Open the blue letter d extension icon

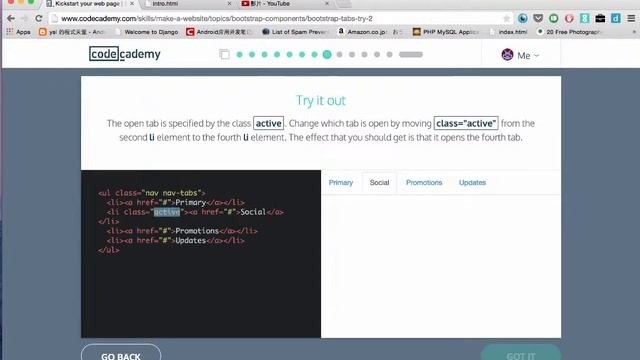[616, 18]
